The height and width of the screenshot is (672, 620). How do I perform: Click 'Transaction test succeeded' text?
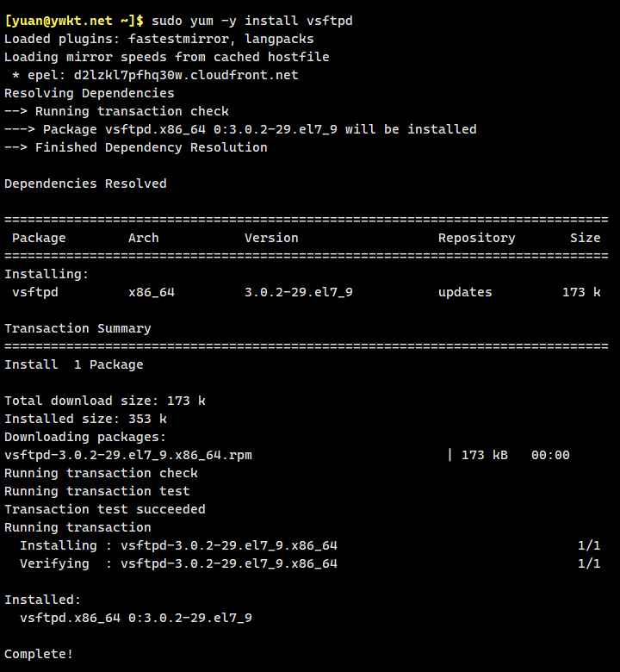(x=105, y=509)
